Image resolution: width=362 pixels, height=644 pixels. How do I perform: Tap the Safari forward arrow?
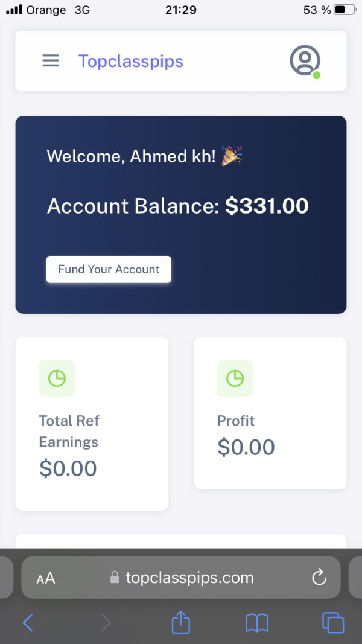(x=106, y=622)
